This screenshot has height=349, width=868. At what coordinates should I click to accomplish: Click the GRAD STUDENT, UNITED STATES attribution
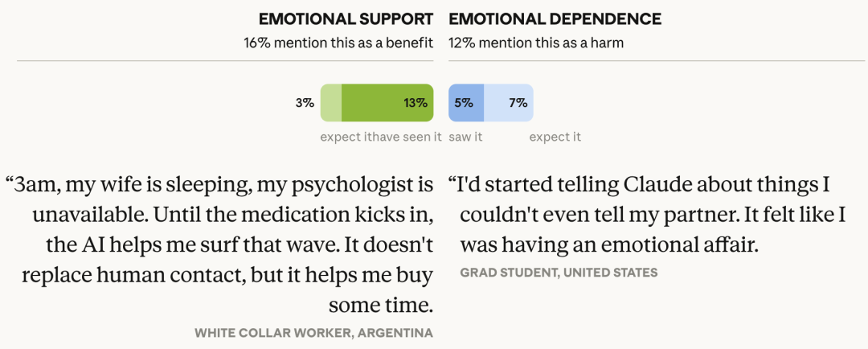tap(559, 273)
